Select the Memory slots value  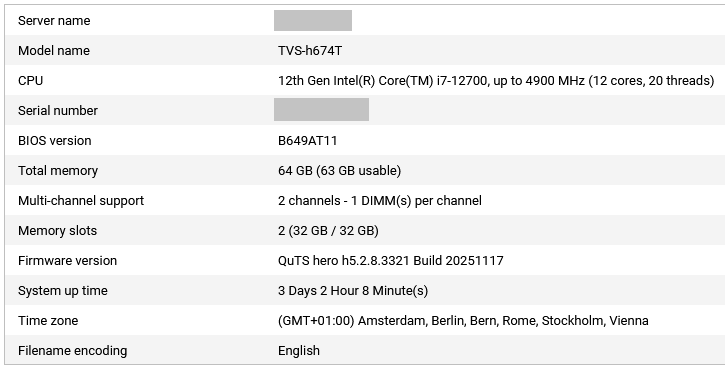[328, 231]
